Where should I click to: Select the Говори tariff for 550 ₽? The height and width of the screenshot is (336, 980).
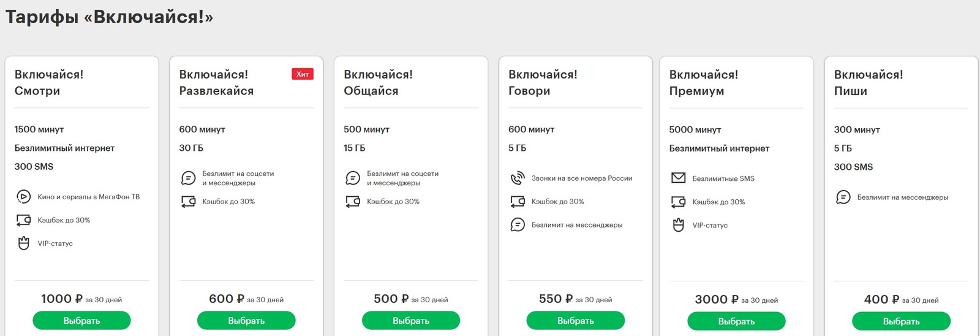point(576,321)
